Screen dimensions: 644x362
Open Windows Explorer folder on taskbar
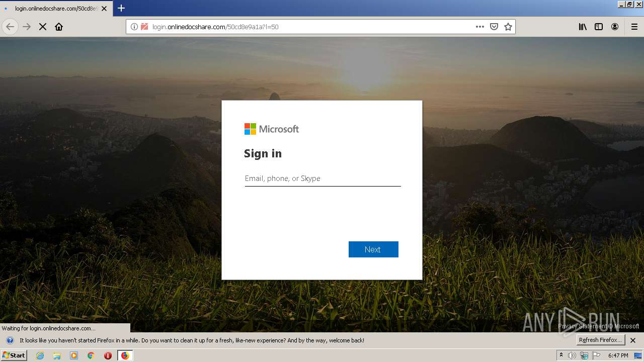click(57, 355)
